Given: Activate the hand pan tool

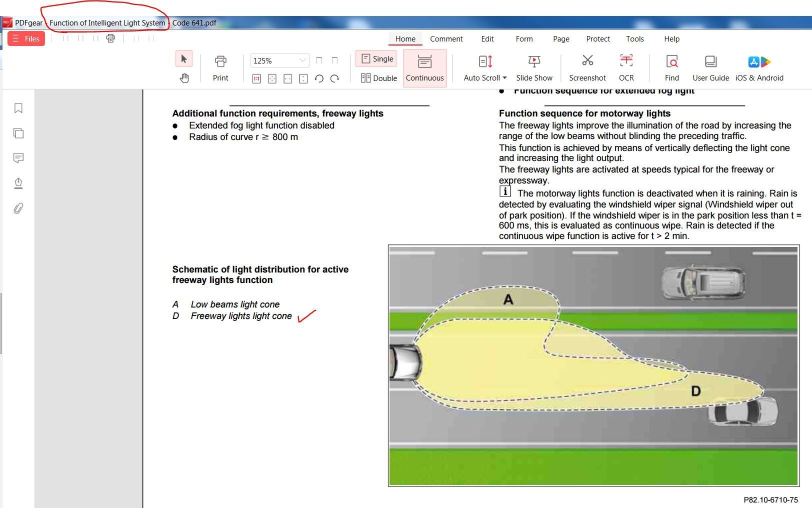Looking at the screenshot, I should point(184,78).
